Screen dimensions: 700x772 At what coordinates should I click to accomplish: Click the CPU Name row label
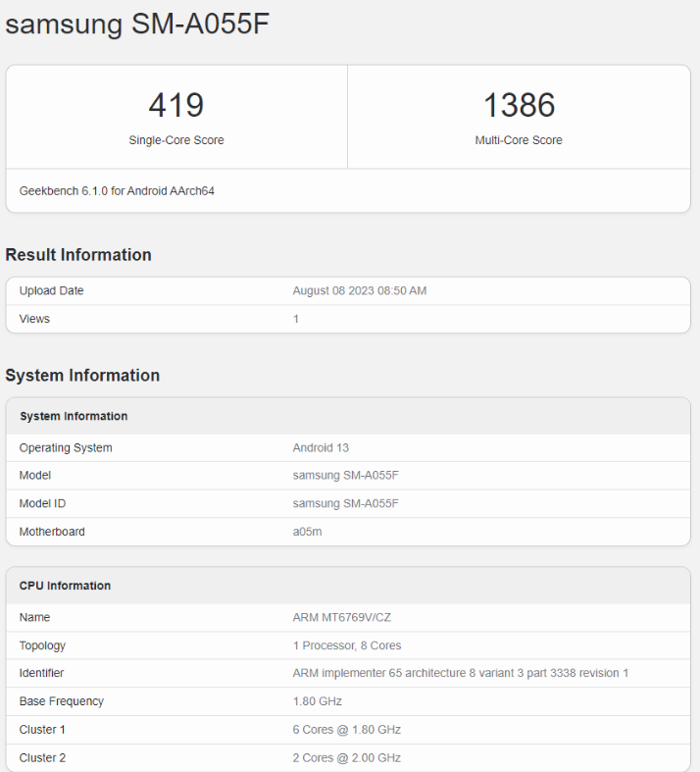tap(35, 617)
